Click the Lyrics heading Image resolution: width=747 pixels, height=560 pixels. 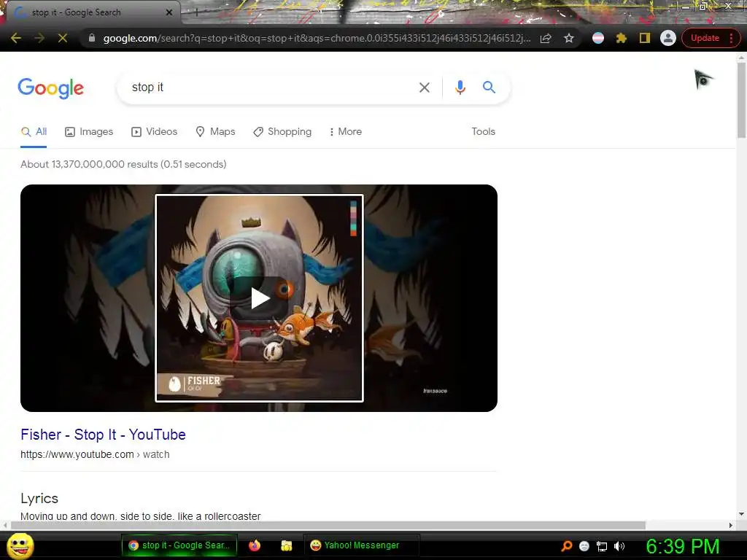click(39, 499)
